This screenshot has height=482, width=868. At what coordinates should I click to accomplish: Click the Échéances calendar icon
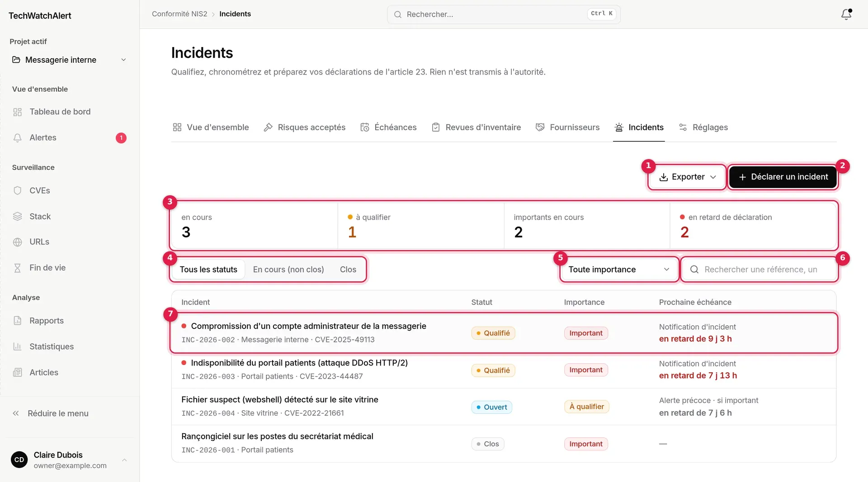[x=365, y=127]
